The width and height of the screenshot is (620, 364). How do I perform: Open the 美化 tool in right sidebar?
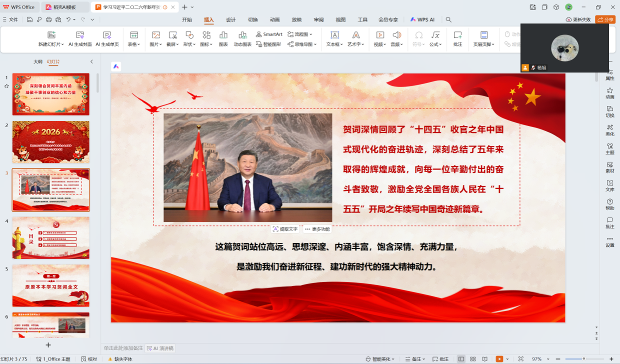click(x=609, y=130)
